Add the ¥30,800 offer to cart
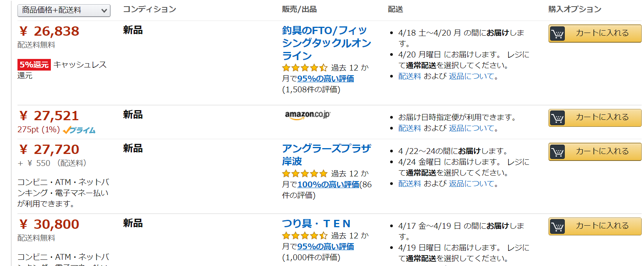The image size is (644, 266). click(x=595, y=226)
